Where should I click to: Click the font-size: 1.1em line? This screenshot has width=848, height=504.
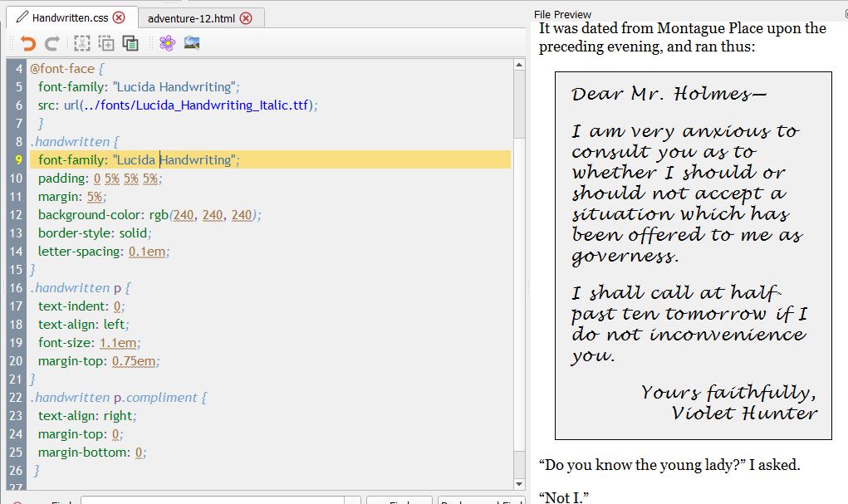click(89, 343)
